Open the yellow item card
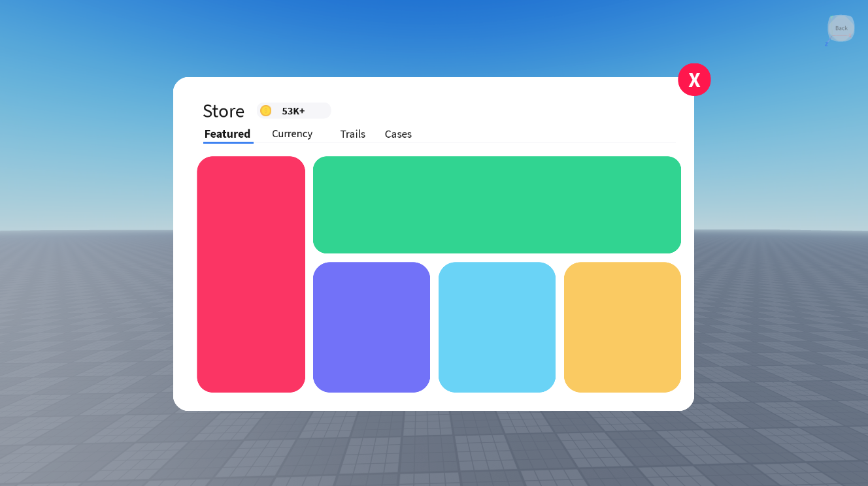 (x=622, y=327)
